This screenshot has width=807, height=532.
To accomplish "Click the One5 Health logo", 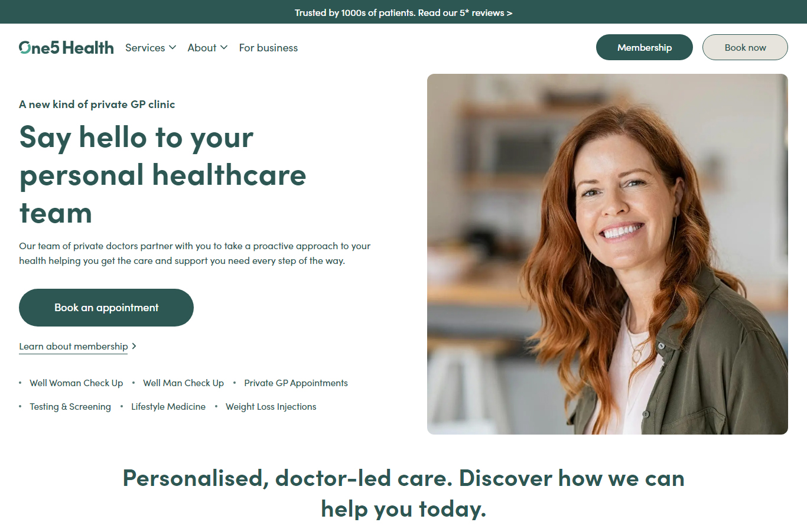I will 66,47.
